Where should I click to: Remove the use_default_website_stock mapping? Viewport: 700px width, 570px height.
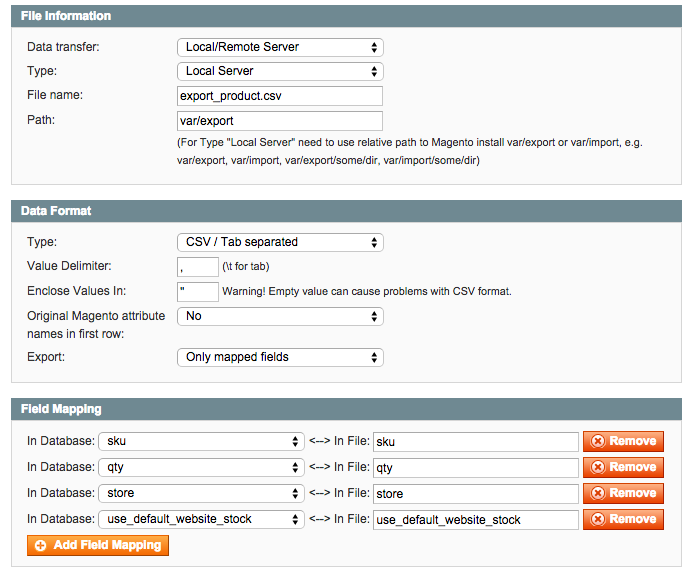point(623,519)
